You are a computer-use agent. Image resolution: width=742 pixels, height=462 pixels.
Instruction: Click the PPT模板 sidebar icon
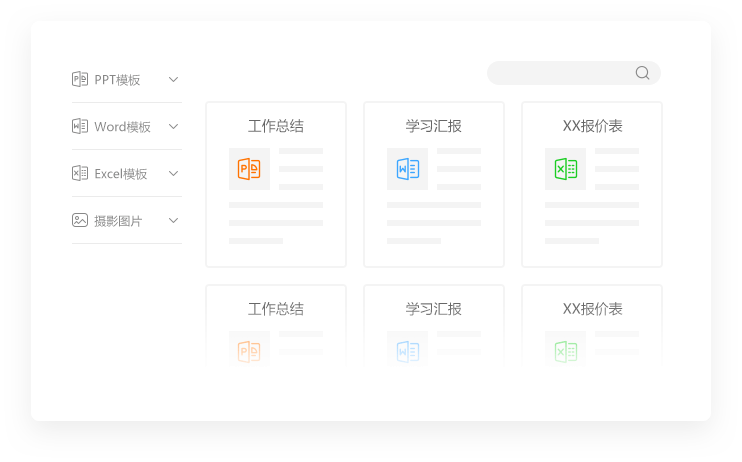(80, 79)
